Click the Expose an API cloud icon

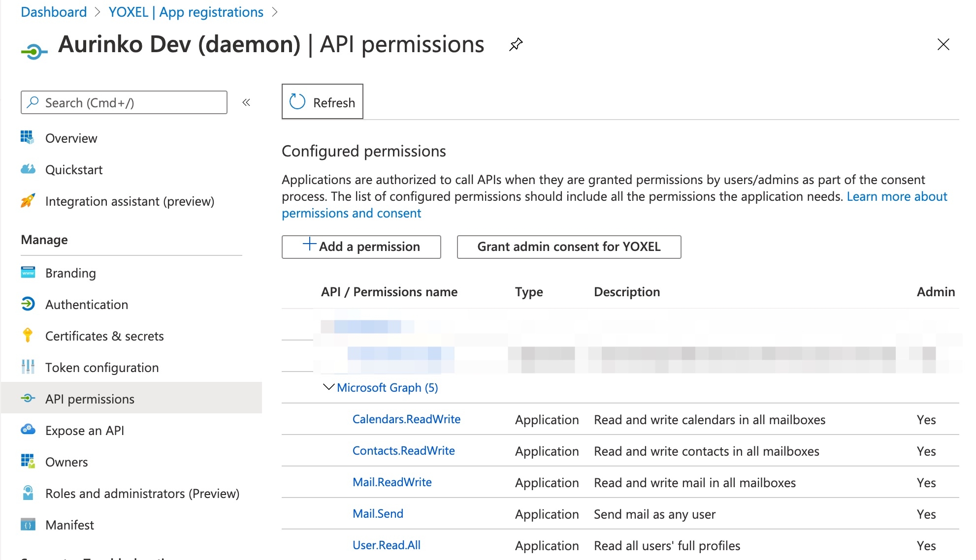point(28,429)
